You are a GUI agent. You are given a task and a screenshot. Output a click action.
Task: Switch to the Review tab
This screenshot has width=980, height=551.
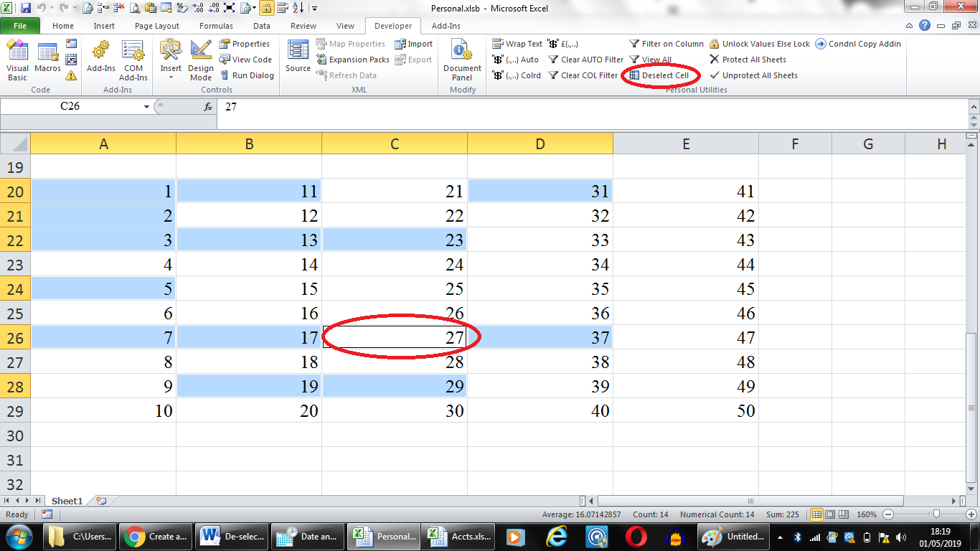pos(303,26)
